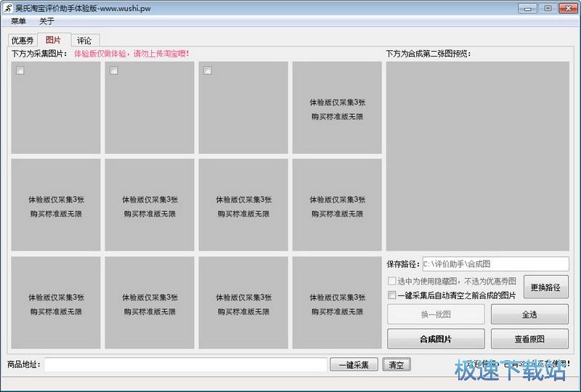Focus the 商品地址 input field

185,365
